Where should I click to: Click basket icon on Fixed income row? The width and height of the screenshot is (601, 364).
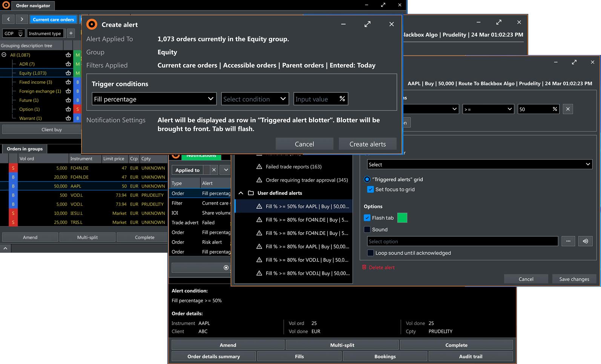pos(68,82)
